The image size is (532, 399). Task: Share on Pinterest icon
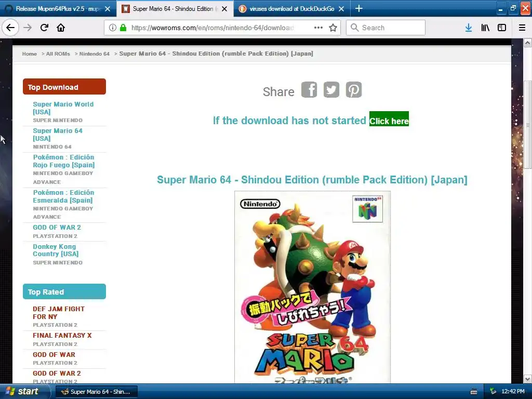coord(353,90)
